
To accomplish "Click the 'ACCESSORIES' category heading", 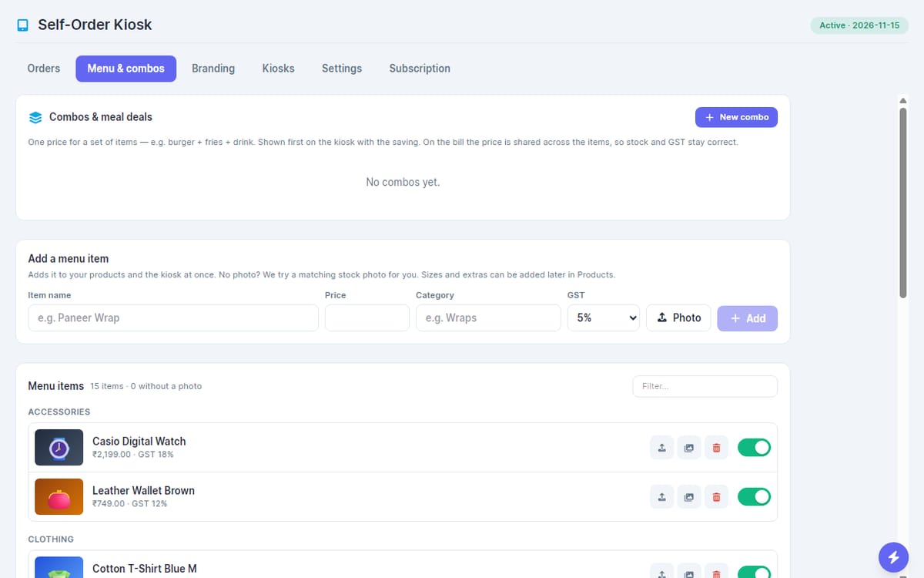I will [x=59, y=412].
